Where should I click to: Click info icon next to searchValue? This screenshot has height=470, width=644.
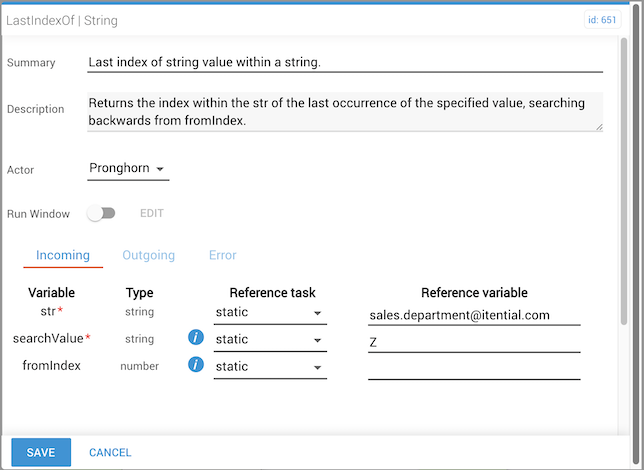point(197,339)
